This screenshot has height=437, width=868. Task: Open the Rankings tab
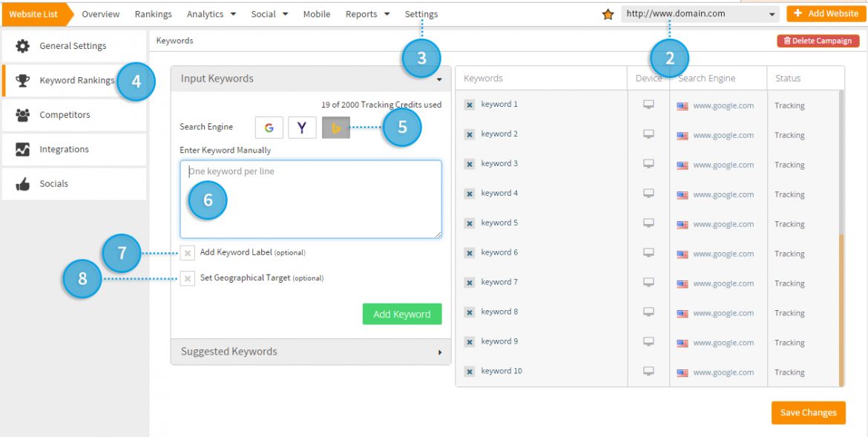(154, 14)
